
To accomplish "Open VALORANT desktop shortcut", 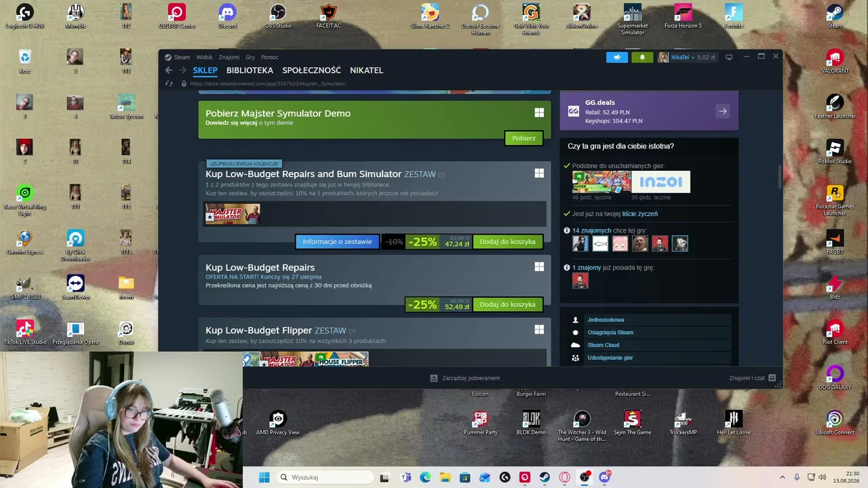I will point(835,62).
